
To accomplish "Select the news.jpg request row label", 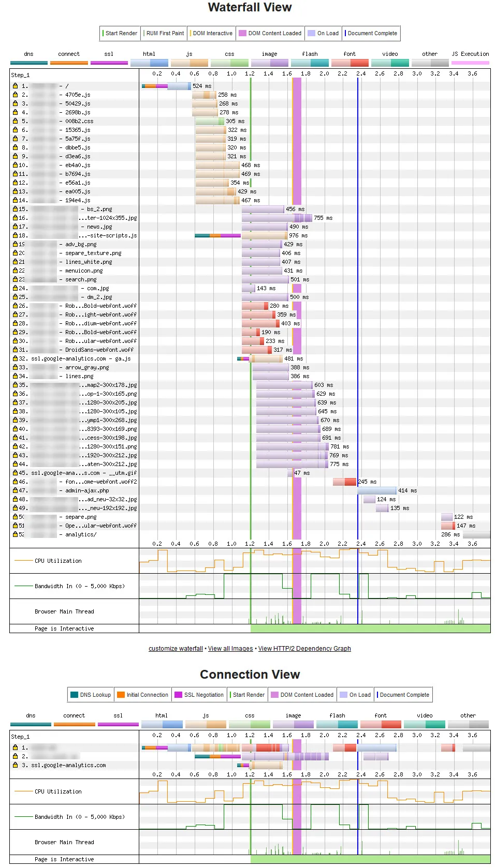I will [x=99, y=227].
